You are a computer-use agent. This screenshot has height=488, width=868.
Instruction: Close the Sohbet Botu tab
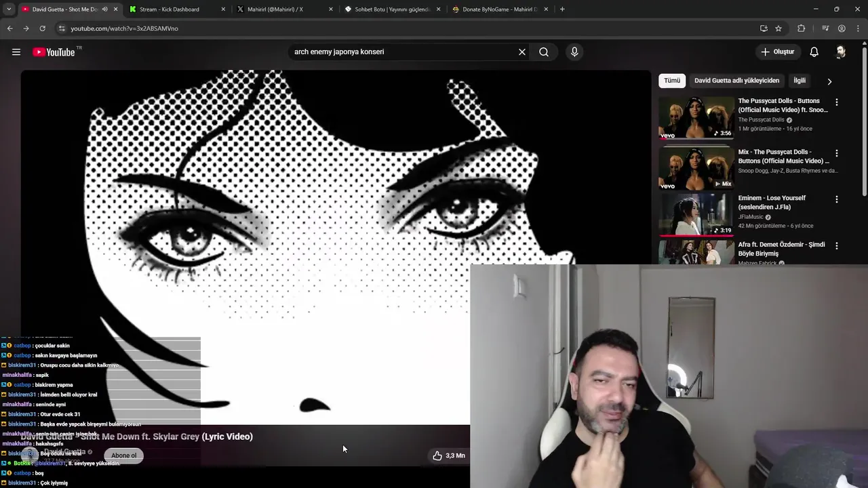439,9
